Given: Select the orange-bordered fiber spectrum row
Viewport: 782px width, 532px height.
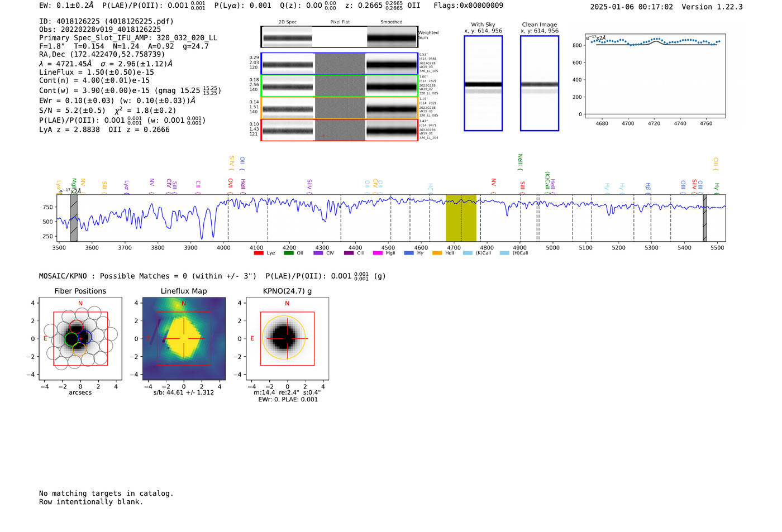Looking at the screenshot, I should [x=340, y=108].
